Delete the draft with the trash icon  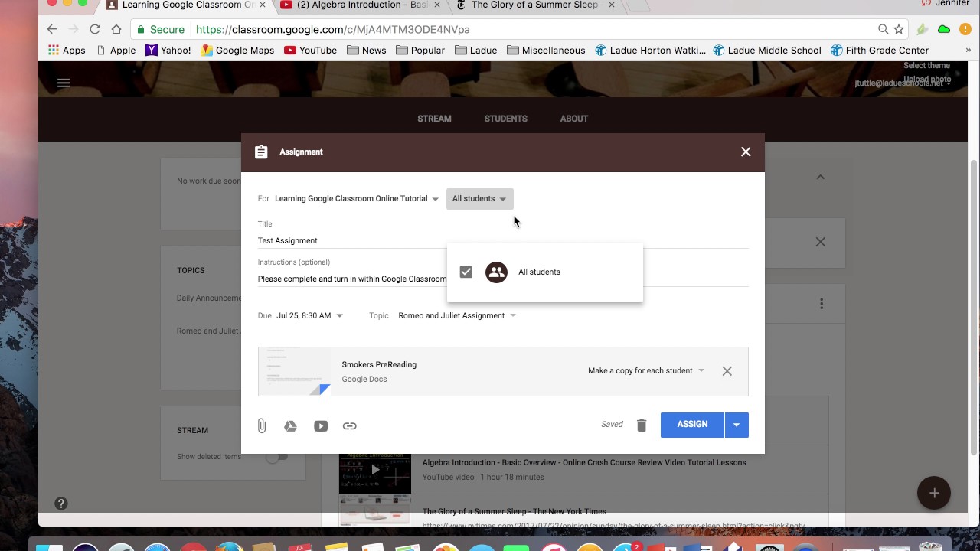click(x=642, y=425)
